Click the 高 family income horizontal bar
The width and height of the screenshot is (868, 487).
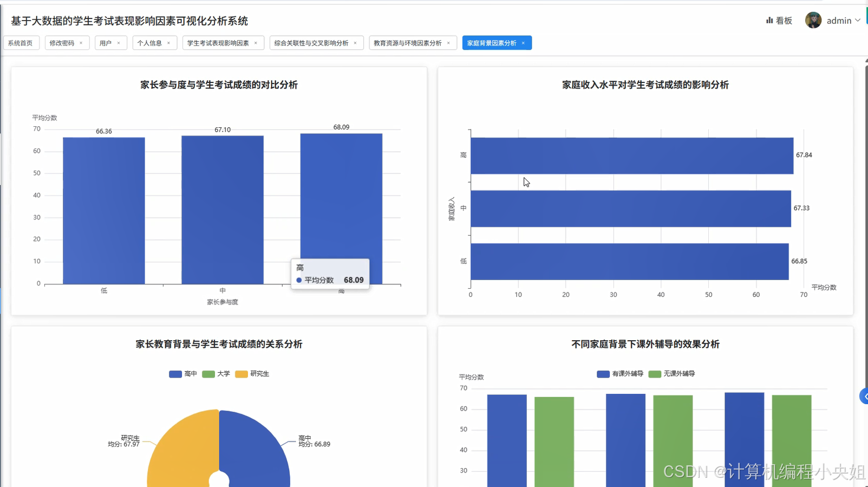[632, 155]
